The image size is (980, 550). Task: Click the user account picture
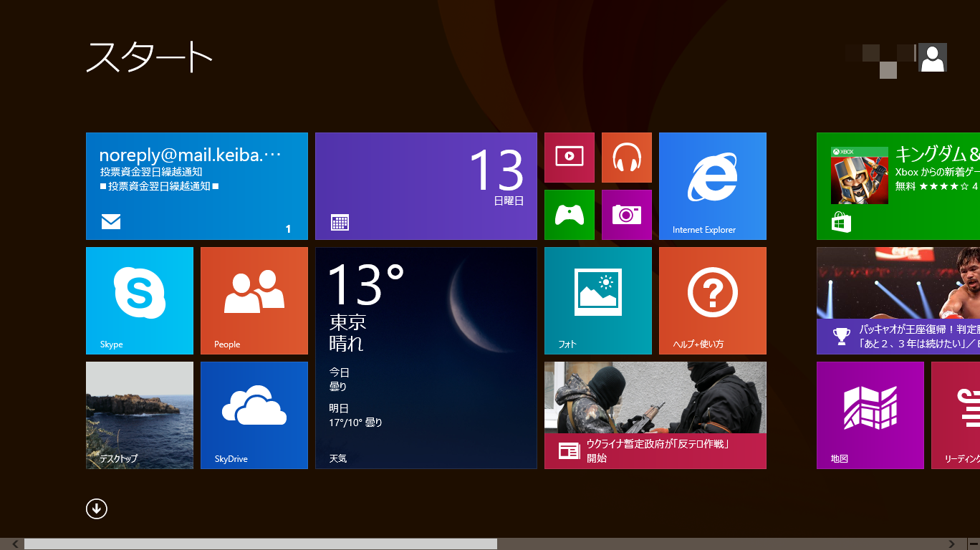[933, 57]
